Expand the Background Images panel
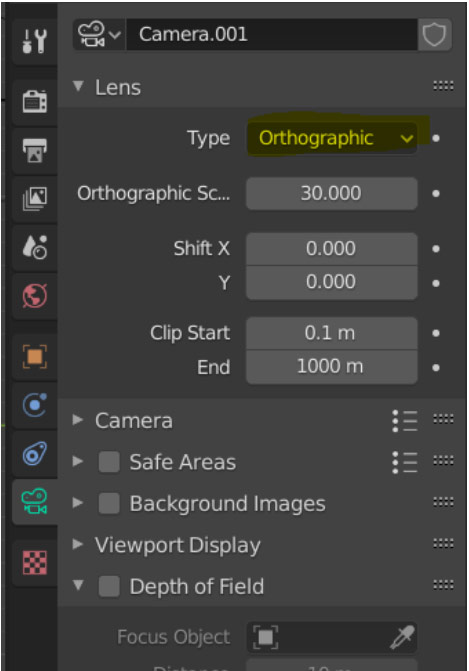Screen dimensions: 469x671 78,503
